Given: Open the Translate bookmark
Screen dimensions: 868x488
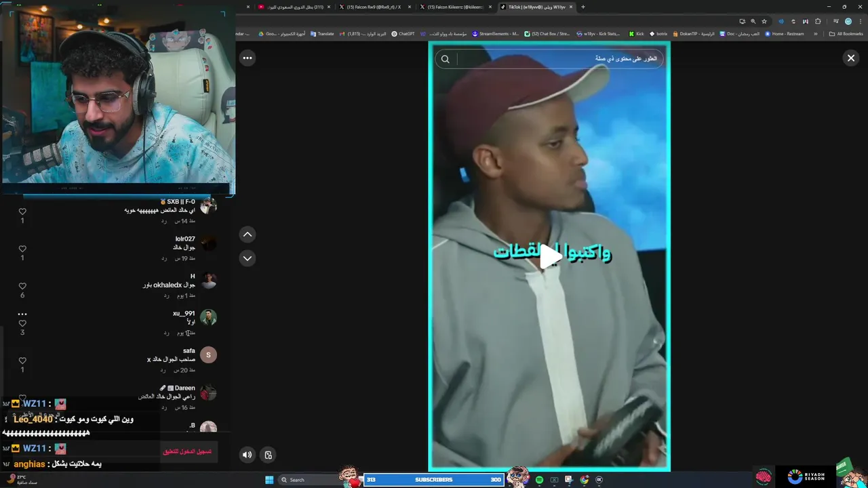Looking at the screenshot, I should click(x=322, y=33).
